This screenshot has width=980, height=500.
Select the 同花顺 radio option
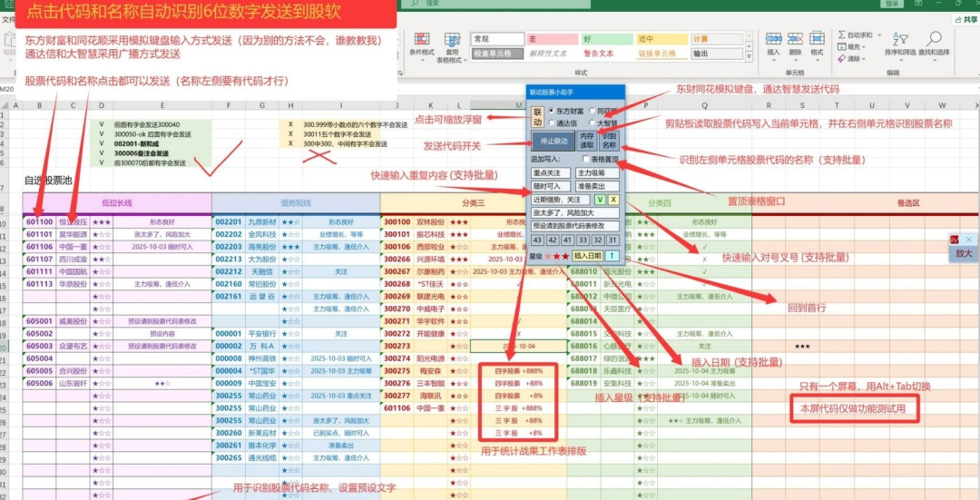point(592,112)
